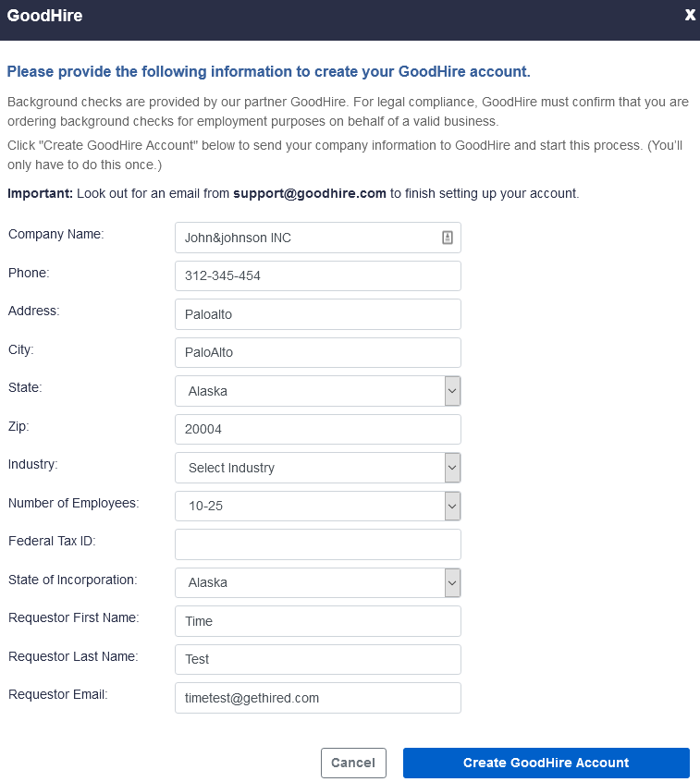Click into the Federal Tax ID field
Image resolution: width=700 pixels, height=782 pixels.
(317, 544)
